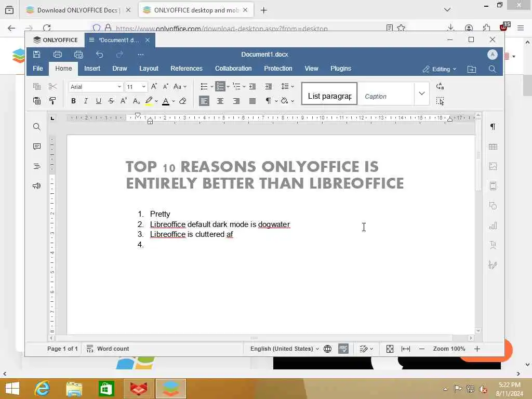This screenshot has width=532, height=399.
Task: Open table settings in right sidebar
Action: [493, 147]
